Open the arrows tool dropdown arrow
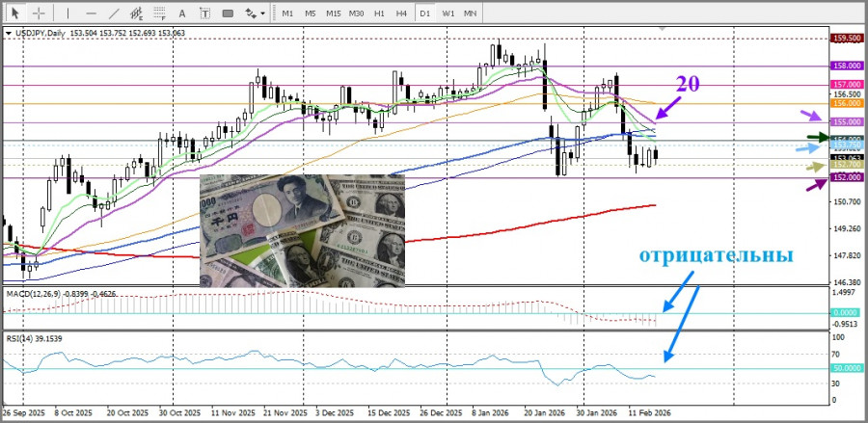The width and height of the screenshot is (868, 423). point(263,13)
